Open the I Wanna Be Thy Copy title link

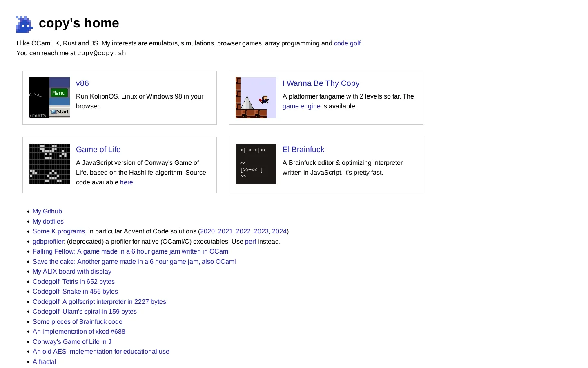(321, 83)
